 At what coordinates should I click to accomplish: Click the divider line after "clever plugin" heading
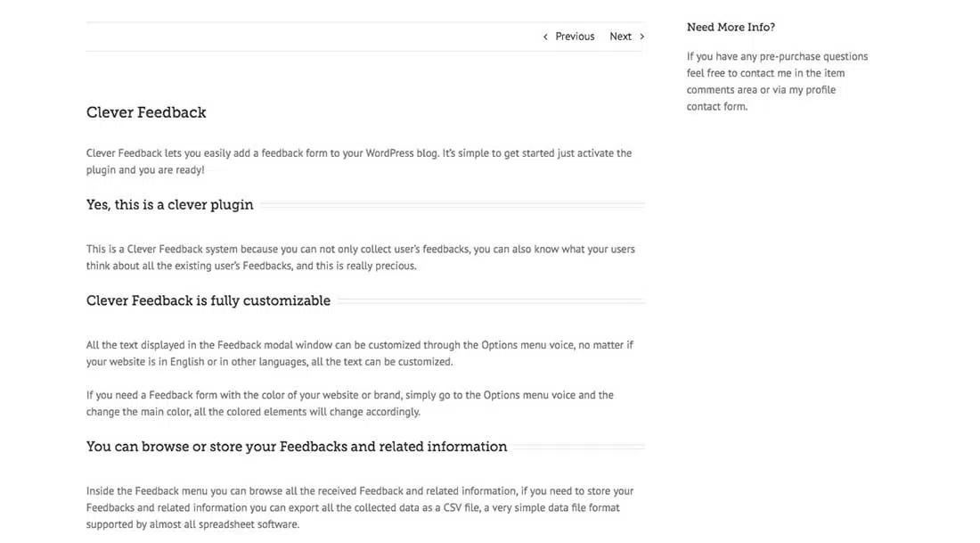click(x=451, y=206)
